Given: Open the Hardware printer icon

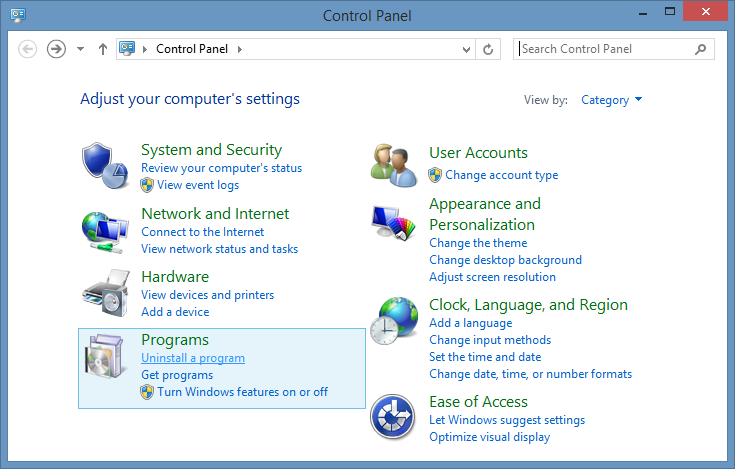Looking at the screenshot, I should (x=106, y=293).
